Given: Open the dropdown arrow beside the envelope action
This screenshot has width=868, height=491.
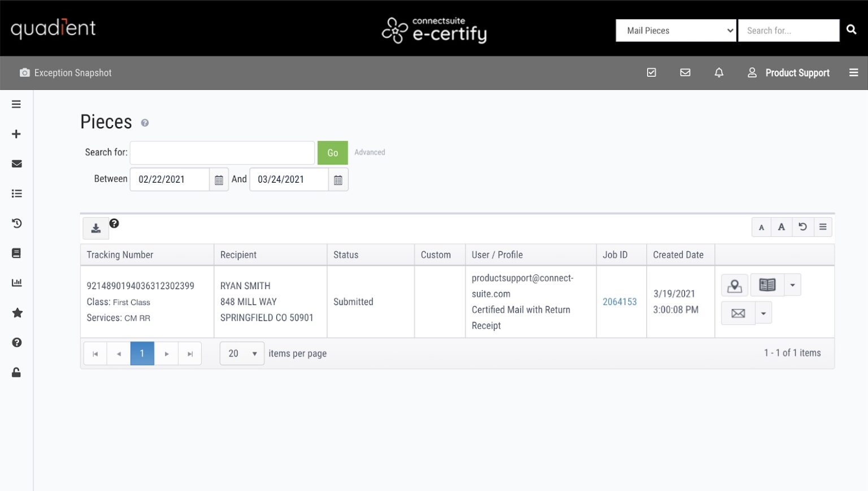Looking at the screenshot, I should tap(764, 312).
